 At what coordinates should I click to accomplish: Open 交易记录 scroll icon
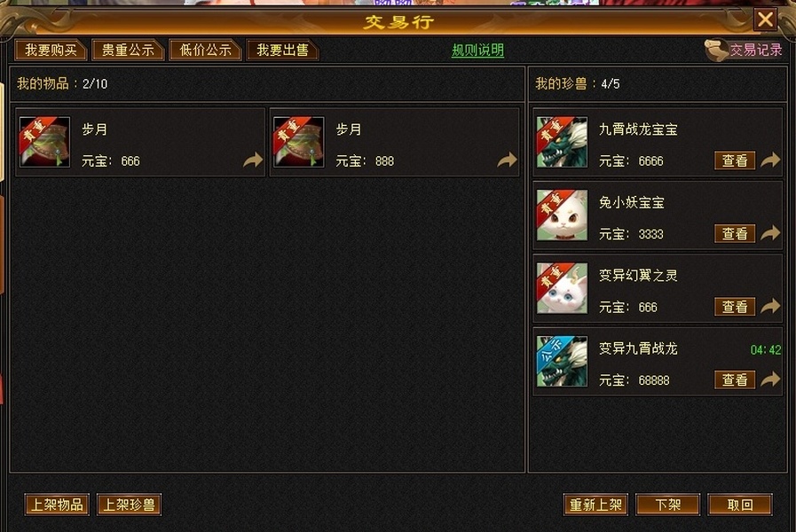[716, 51]
